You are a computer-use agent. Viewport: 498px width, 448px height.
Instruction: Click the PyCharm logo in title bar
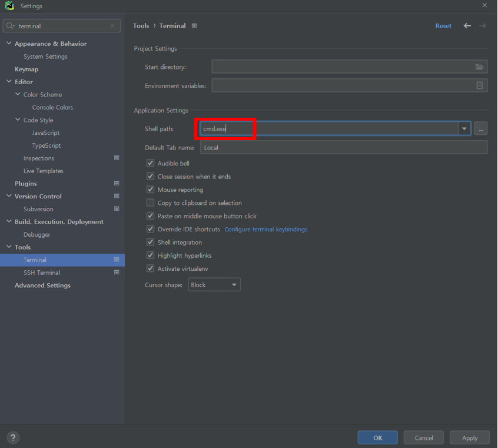(9, 6)
